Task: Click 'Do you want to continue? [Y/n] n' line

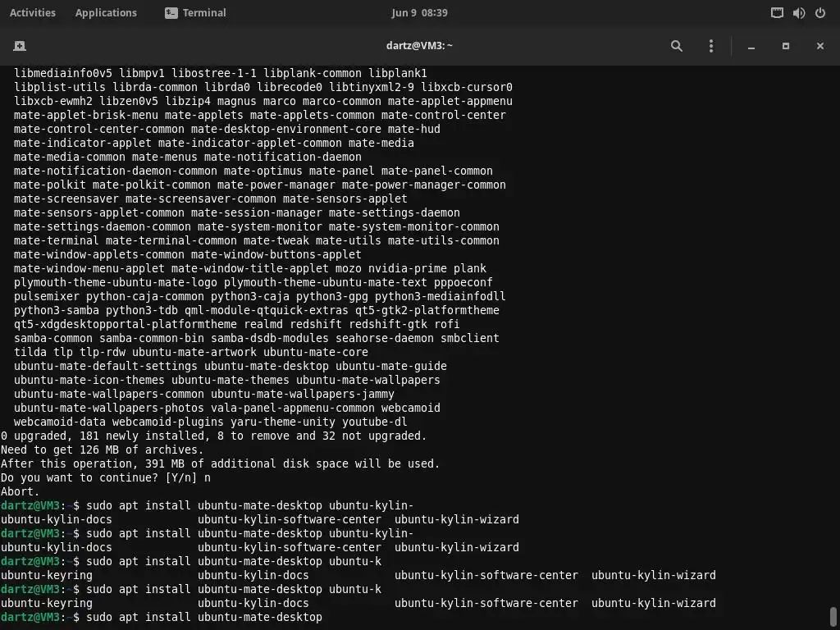Action: point(106,478)
